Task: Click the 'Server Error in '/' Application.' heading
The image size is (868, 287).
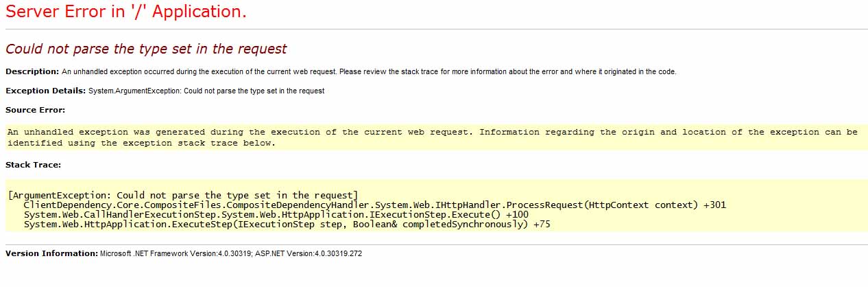Action: tap(126, 12)
